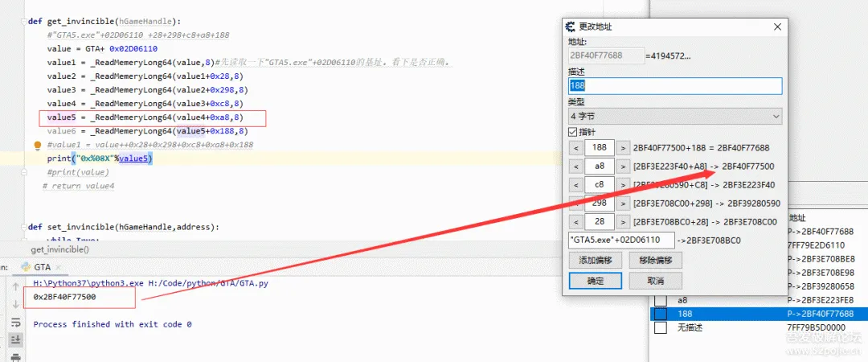Click the Cheat Engine icon in dialog title
This screenshot has width=868, height=362.
[x=570, y=27]
